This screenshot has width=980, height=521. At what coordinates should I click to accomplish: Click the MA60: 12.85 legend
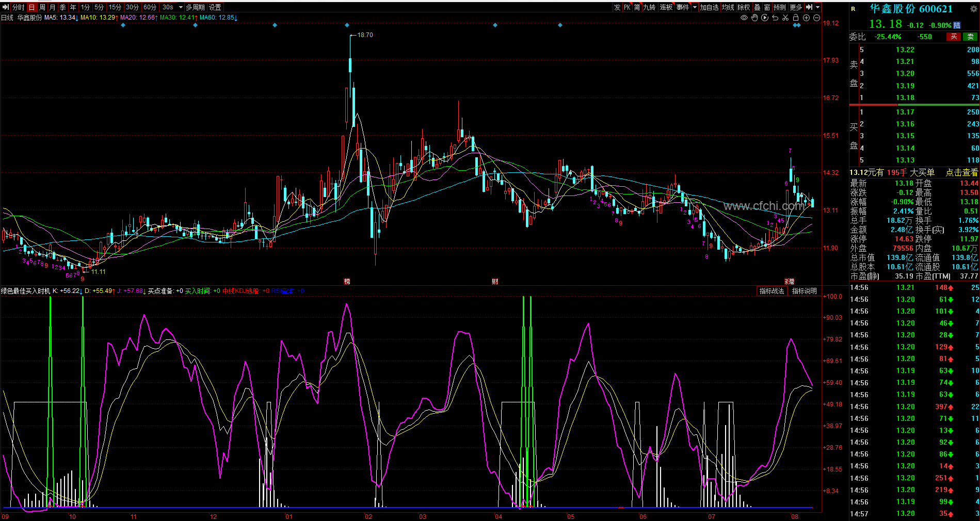tap(218, 18)
